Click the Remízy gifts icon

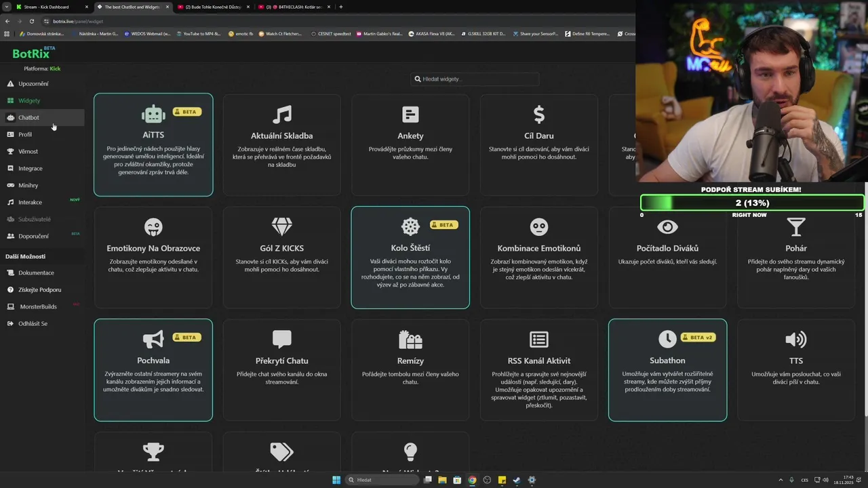coord(410,339)
